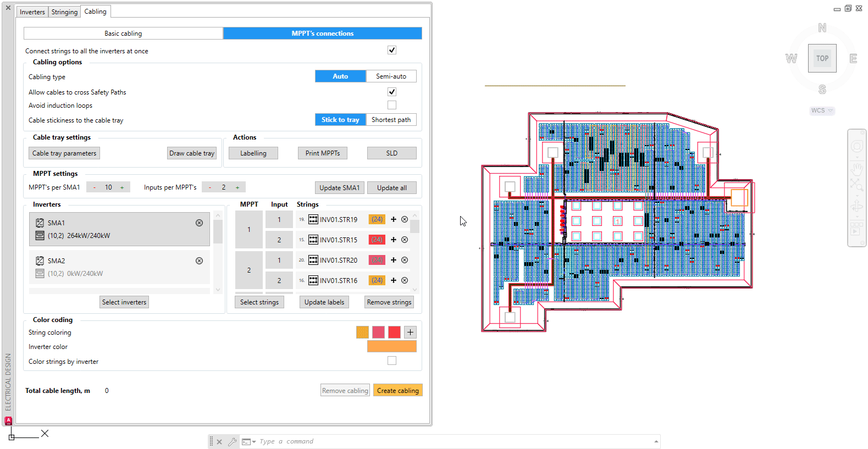
Task: Open the Basic cabling section
Action: [x=123, y=34]
